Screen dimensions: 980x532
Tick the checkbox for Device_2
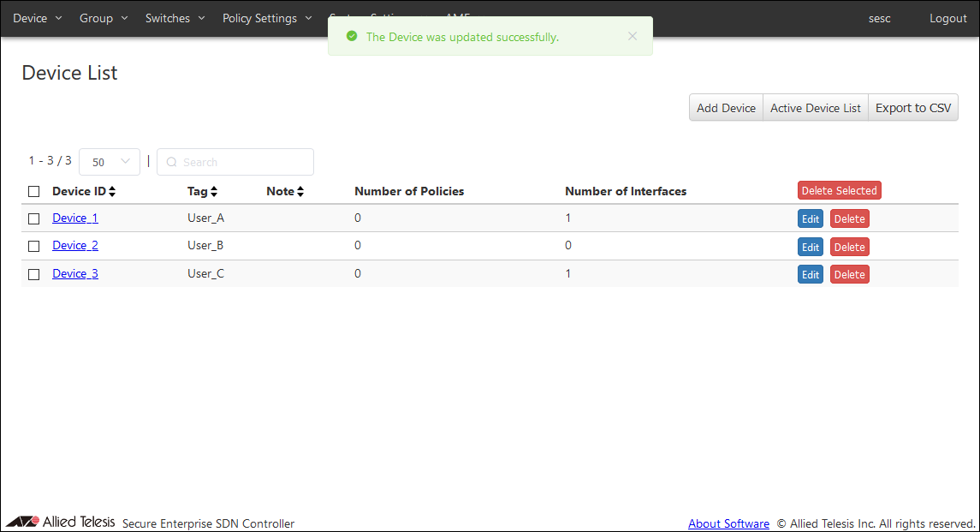pyautogui.click(x=34, y=246)
